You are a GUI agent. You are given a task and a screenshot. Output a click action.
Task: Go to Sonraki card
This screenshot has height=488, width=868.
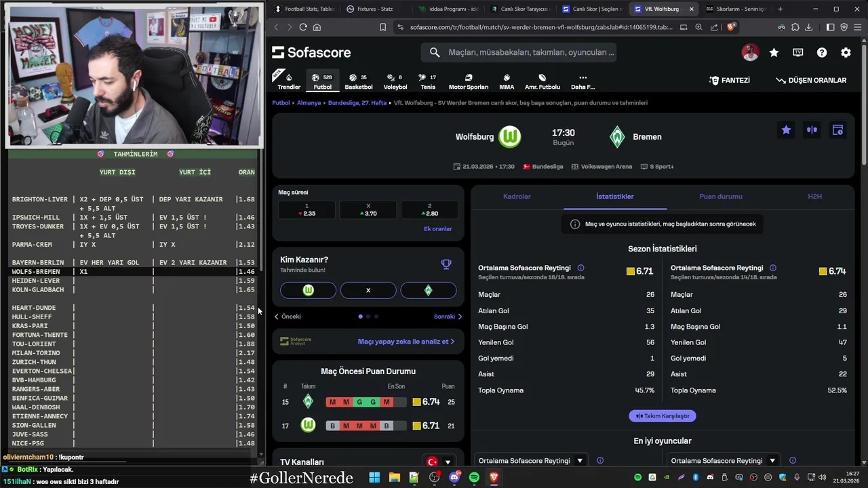(448, 317)
